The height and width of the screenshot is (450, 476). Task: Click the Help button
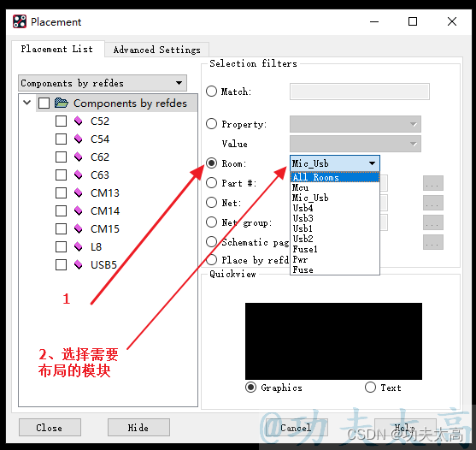405,427
